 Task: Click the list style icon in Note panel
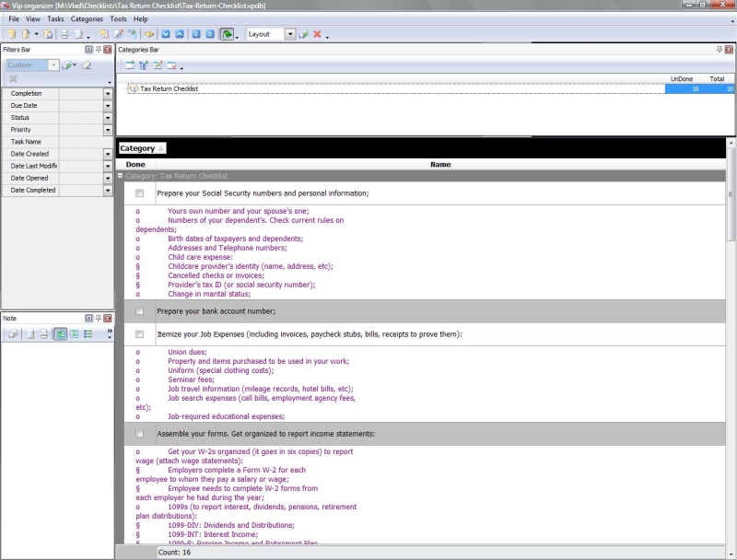88,333
